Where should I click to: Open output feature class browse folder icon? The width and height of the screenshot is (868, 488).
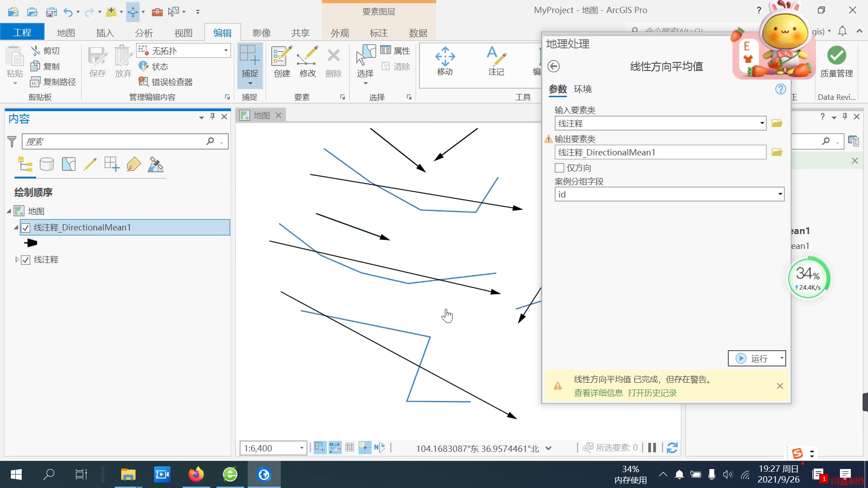[x=777, y=152]
